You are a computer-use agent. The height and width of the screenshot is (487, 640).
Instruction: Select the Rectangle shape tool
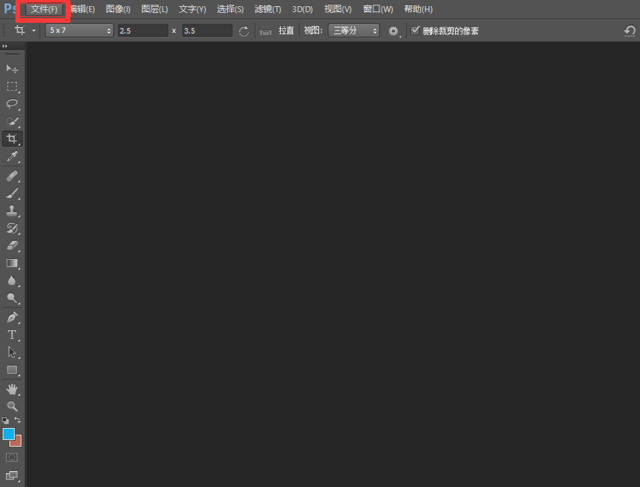tap(12, 370)
